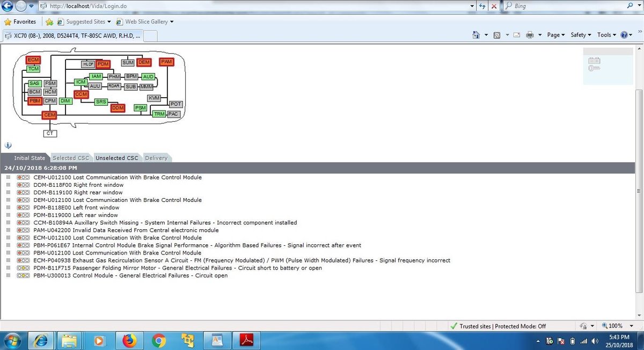The width and height of the screenshot is (644, 350).
Task: Open the Delivery tab
Action: [x=156, y=158]
